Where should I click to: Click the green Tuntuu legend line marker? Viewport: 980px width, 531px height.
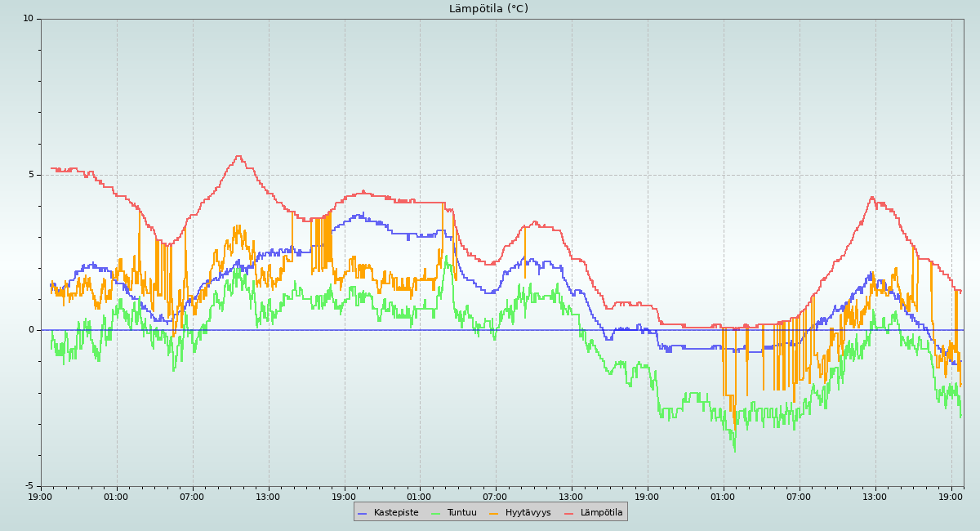click(x=435, y=513)
